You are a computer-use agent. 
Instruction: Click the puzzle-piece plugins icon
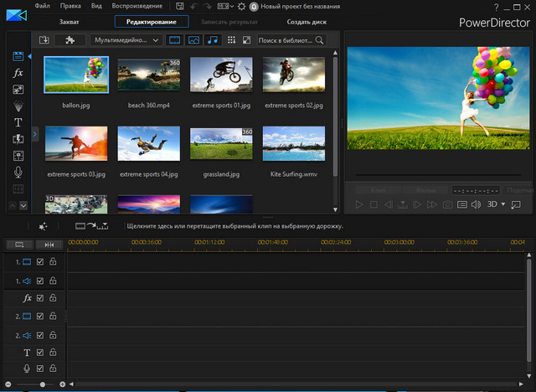tap(70, 39)
